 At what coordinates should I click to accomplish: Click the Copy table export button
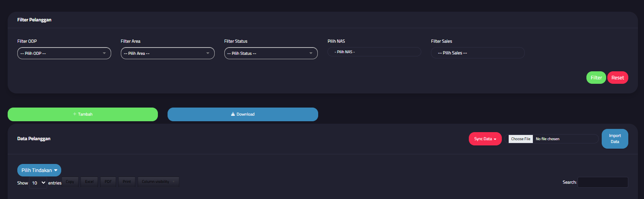point(70,182)
